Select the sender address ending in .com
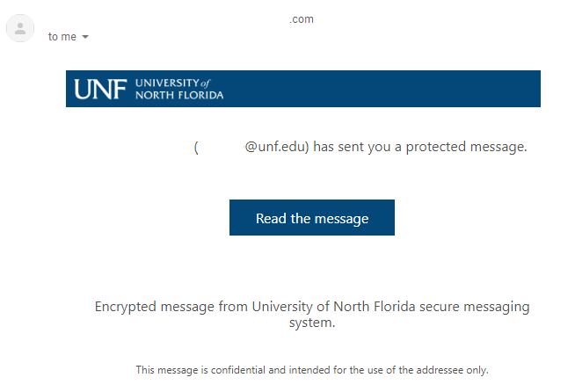This screenshot has height=392, width=575. tap(302, 19)
